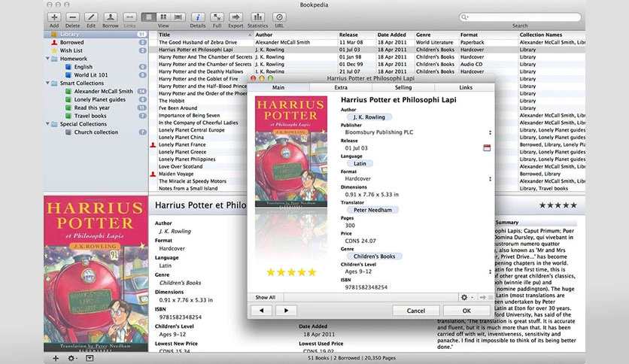The image size is (629, 364).
Task: Click the five-star rating in edit dialog
Action: (x=291, y=272)
